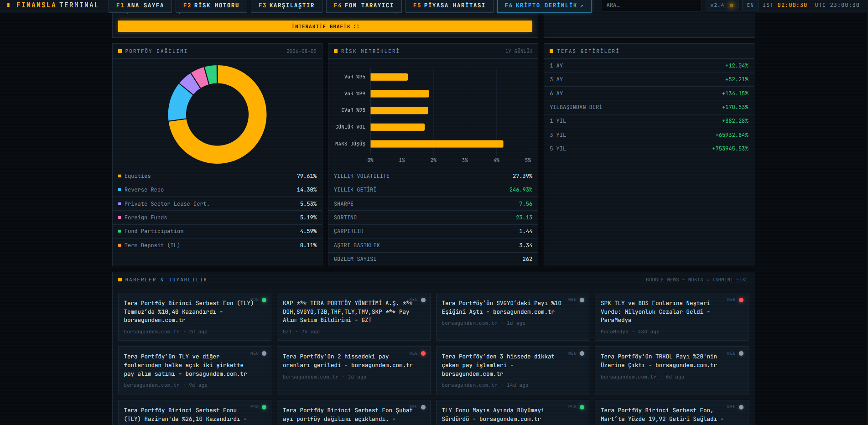Click the VaR %99 risk bar
The height and width of the screenshot is (425, 868).
coord(400,93)
